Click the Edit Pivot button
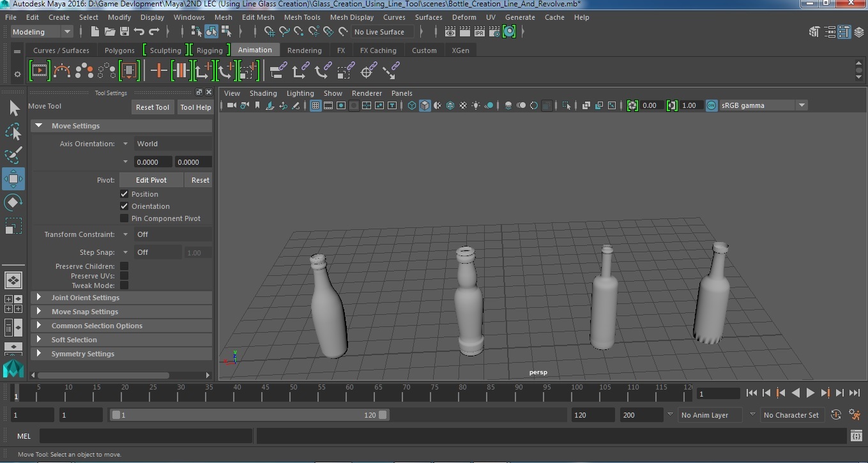This screenshot has width=868, height=463. [151, 180]
